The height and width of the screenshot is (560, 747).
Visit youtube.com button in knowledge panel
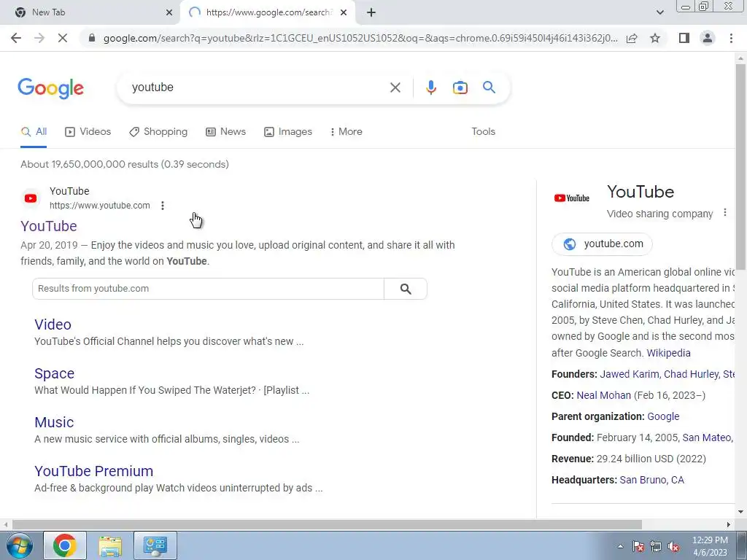602,244
